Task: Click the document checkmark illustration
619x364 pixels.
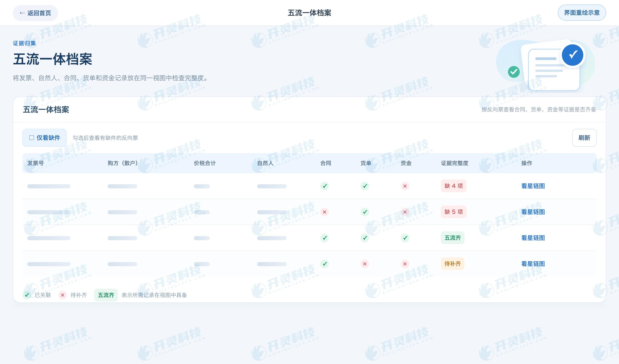Action: tap(546, 65)
